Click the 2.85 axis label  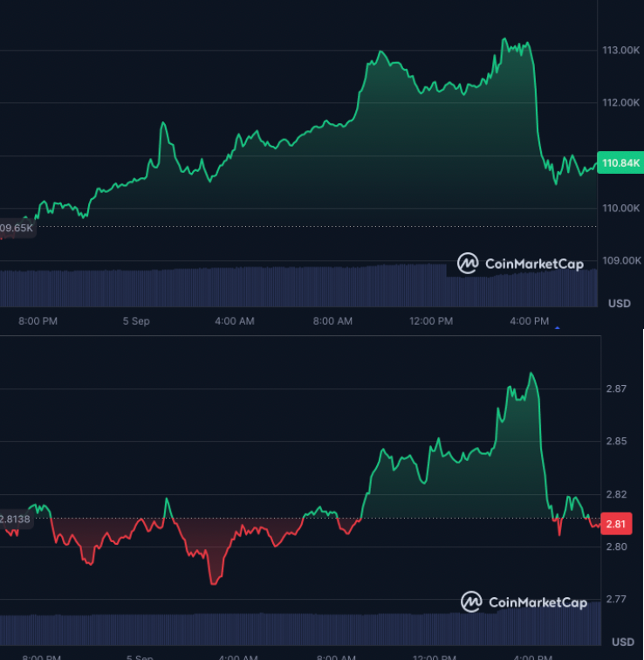coord(616,441)
